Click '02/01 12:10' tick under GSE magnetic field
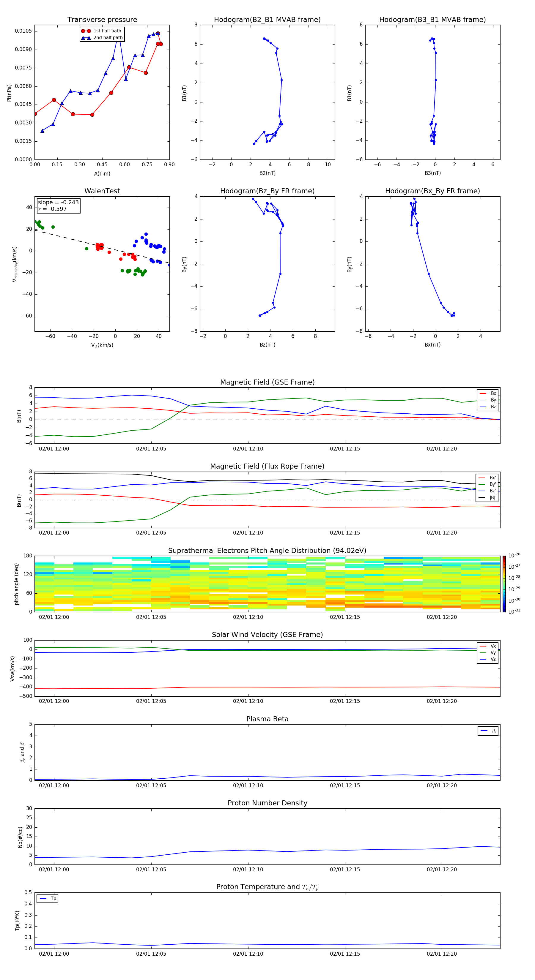The image size is (535, 980). 248,449
